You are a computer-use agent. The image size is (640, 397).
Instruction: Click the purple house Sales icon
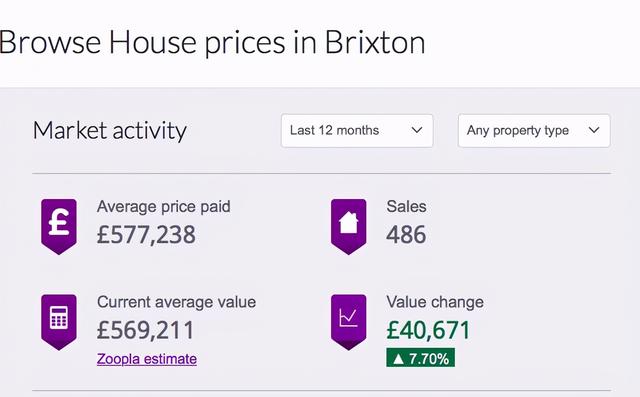coord(349,226)
